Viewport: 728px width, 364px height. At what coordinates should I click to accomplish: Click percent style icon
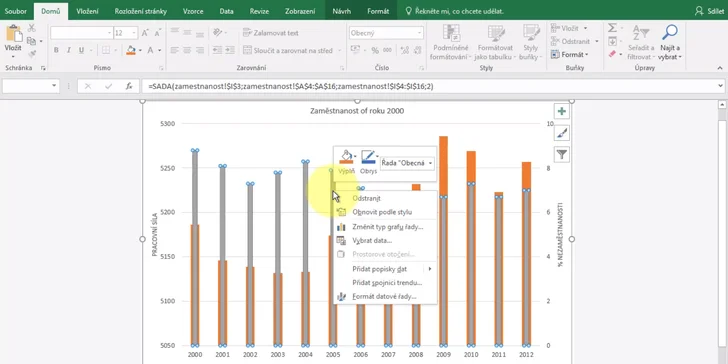click(375, 50)
